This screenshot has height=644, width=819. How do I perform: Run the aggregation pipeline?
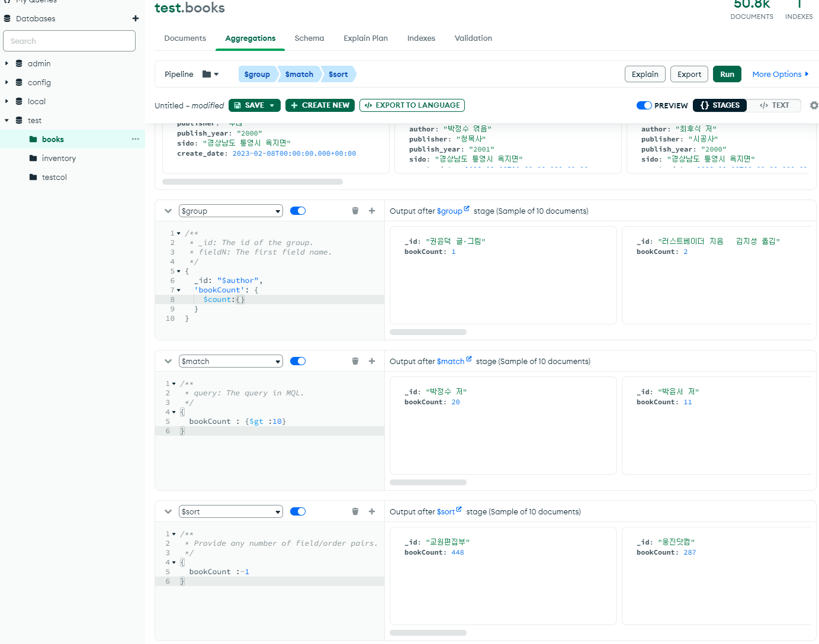[727, 74]
